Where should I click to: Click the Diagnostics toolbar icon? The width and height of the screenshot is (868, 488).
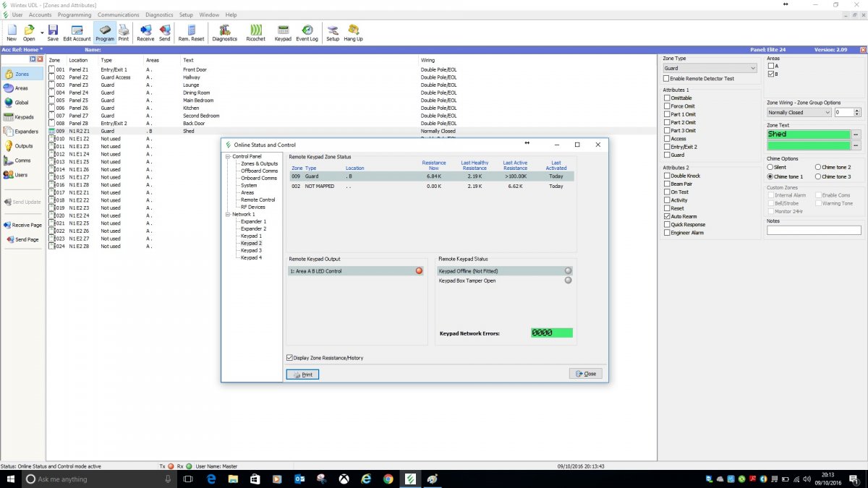(224, 33)
